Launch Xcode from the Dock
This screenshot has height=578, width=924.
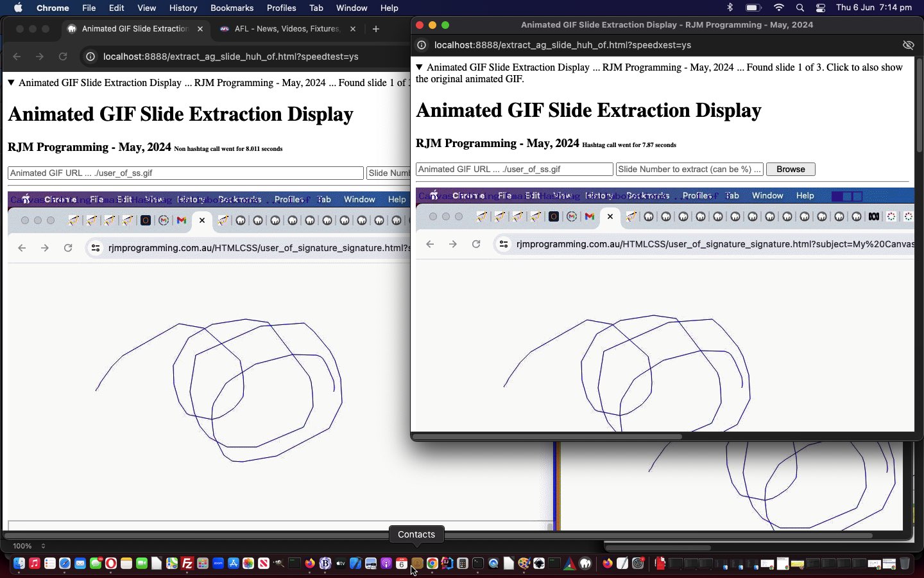click(x=355, y=563)
